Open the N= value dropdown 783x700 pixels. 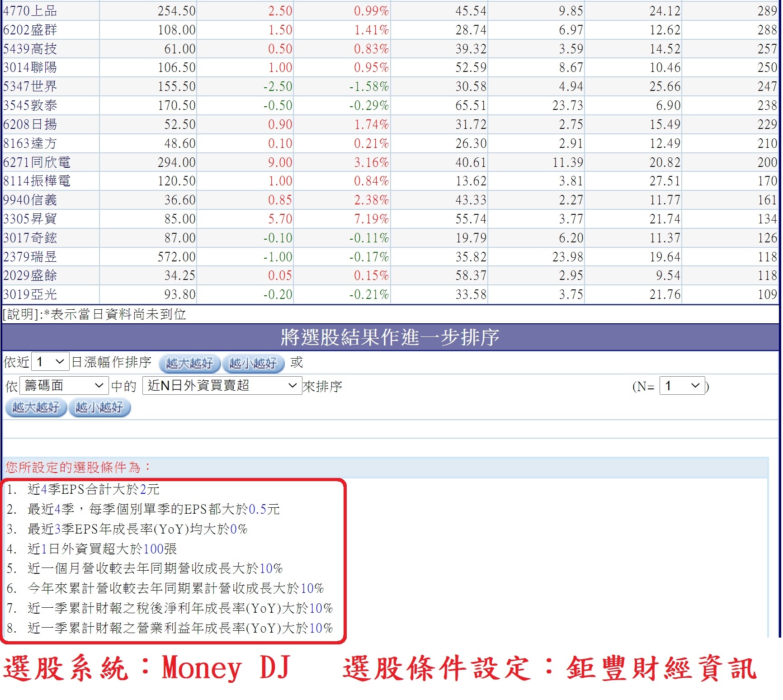coord(682,386)
